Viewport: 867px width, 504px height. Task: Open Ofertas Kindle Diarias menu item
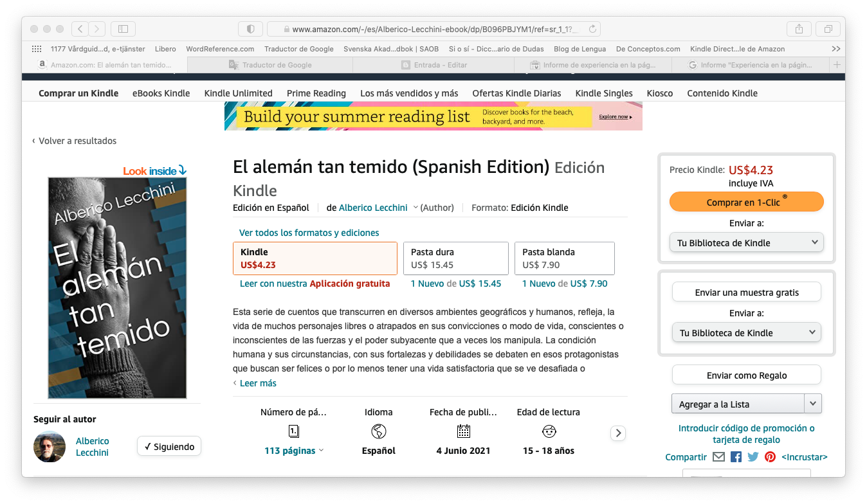[x=516, y=93]
